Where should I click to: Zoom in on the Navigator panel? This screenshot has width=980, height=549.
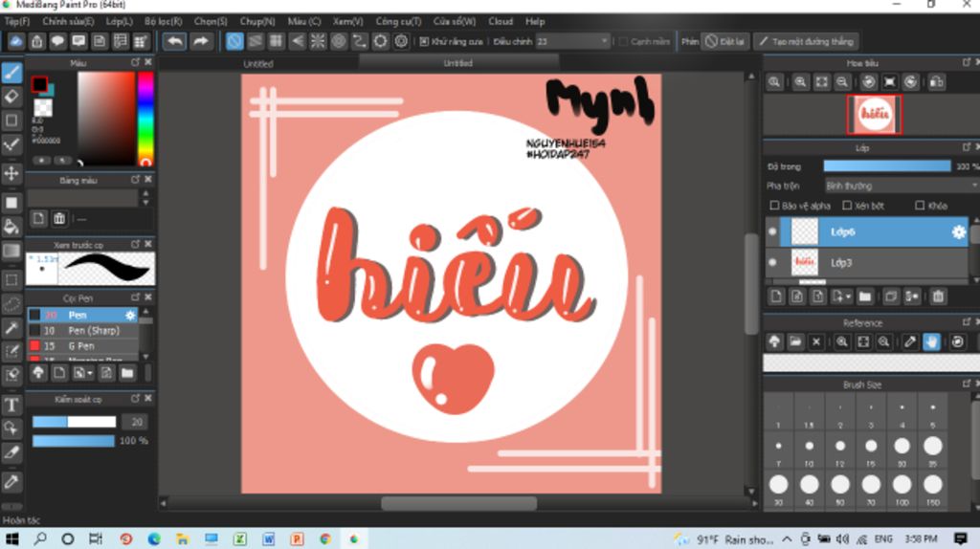tap(801, 82)
